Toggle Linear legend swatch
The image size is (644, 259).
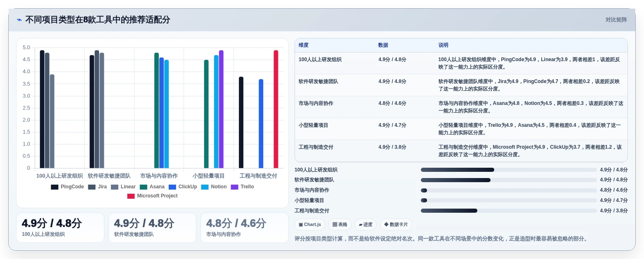click(114, 187)
